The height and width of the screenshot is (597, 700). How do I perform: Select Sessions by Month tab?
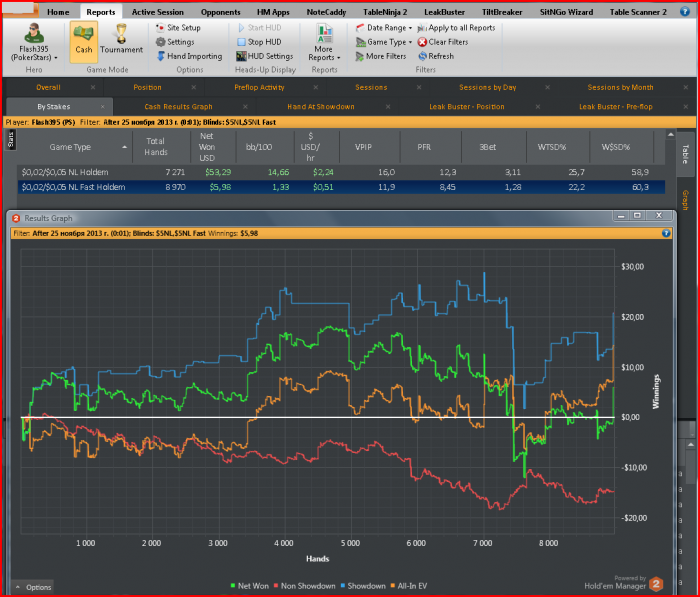620,88
